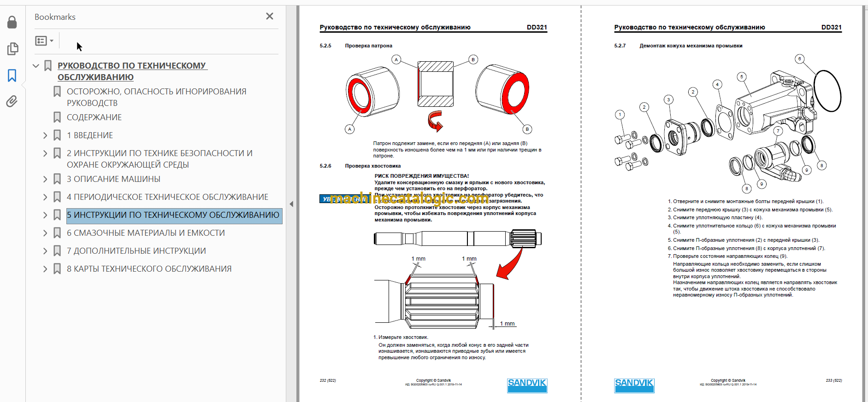
Task: Expand the 8 КАРТЫ ТЕХНИЧЕСКОГО ОБСЛУЖИВАНИЯ bookmark
Action: [x=45, y=269]
